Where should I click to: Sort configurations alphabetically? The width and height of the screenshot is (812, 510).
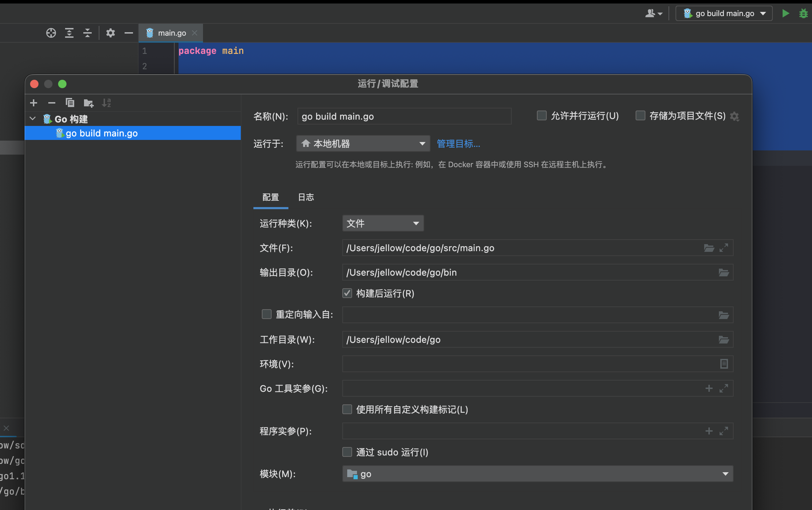click(106, 103)
